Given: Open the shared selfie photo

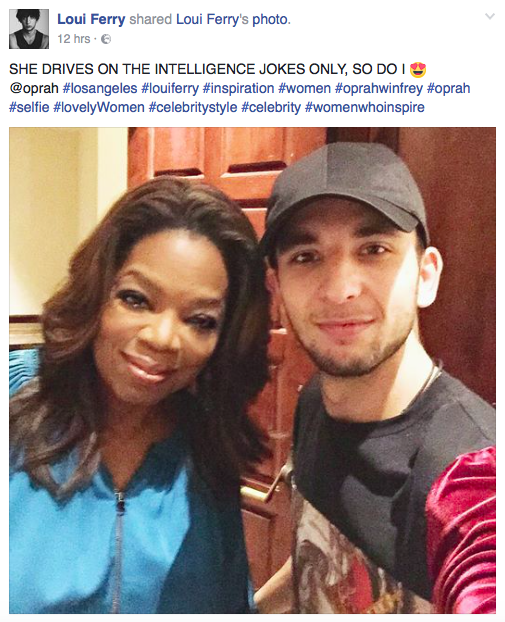Looking at the screenshot, I should [252, 370].
